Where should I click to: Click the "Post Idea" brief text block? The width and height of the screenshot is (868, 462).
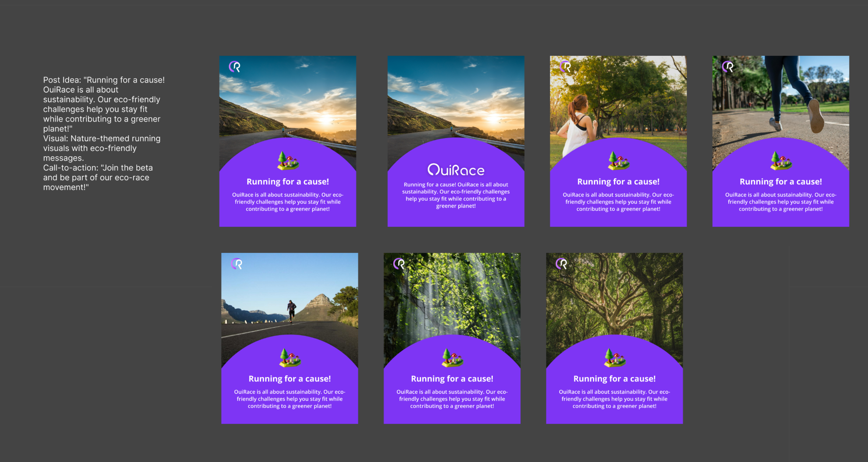tap(104, 134)
